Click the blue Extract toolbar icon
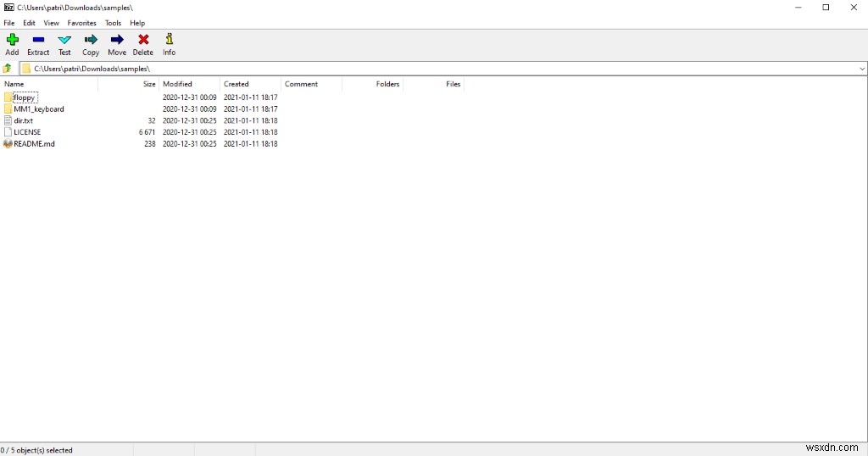This screenshot has height=456, width=868. click(x=38, y=40)
